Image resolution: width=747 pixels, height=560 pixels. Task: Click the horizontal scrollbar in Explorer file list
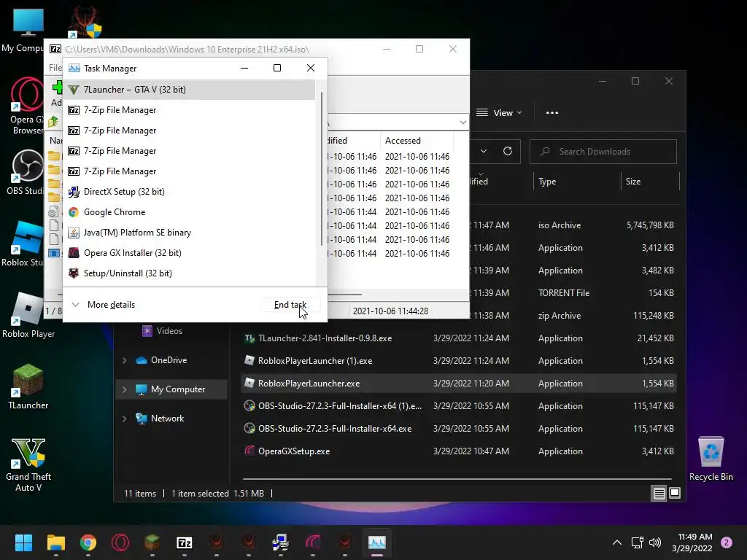click(x=457, y=478)
